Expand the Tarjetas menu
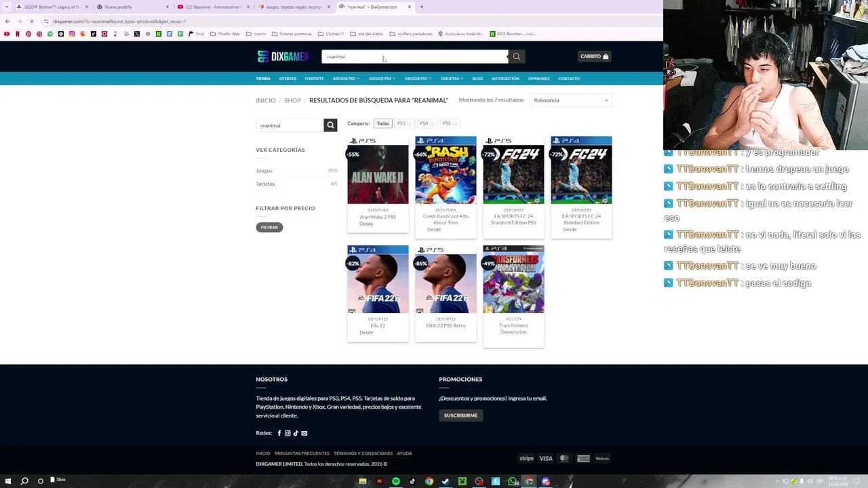This screenshot has width=868, height=488. click(452, 79)
